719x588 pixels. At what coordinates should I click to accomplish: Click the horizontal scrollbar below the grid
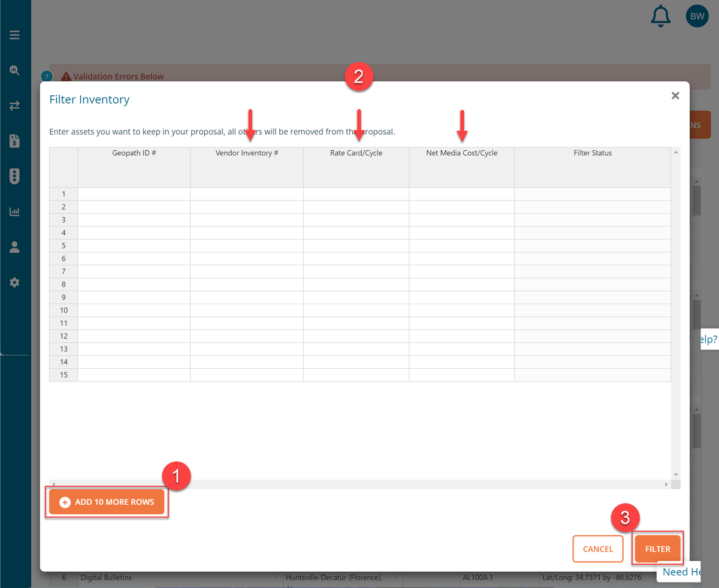pyautogui.click(x=359, y=483)
